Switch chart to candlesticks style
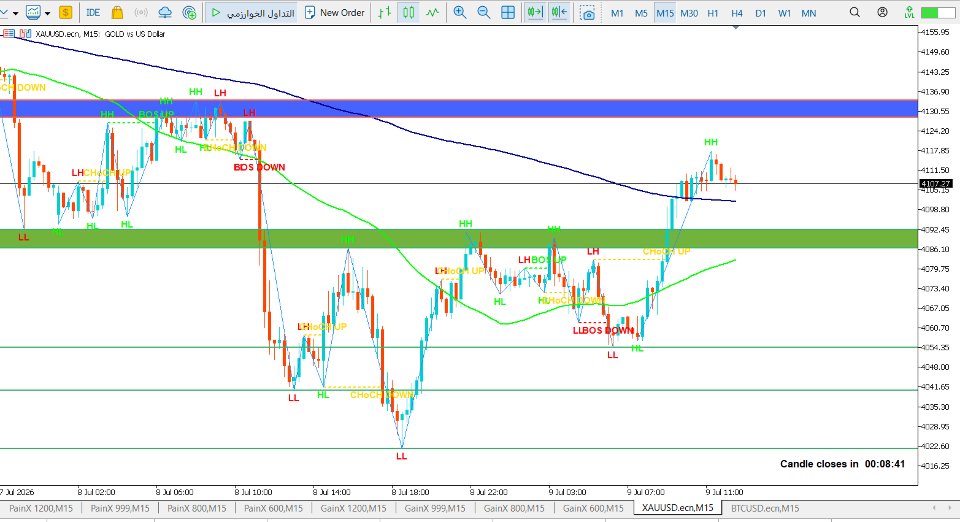The width and height of the screenshot is (960, 522). pos(408,12)
